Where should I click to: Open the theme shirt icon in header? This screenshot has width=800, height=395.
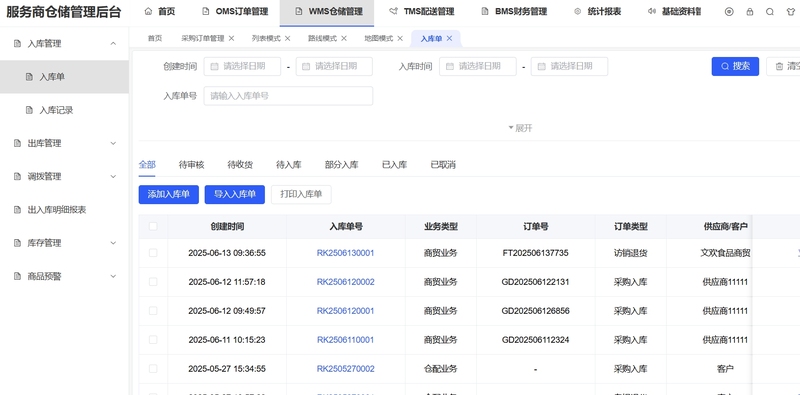coord(790,12)
